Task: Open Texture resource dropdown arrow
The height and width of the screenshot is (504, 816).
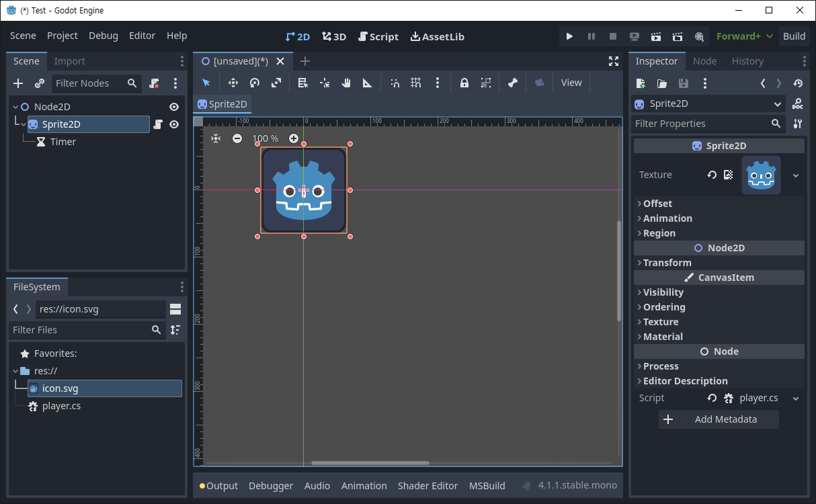Action: click(796, 175)
